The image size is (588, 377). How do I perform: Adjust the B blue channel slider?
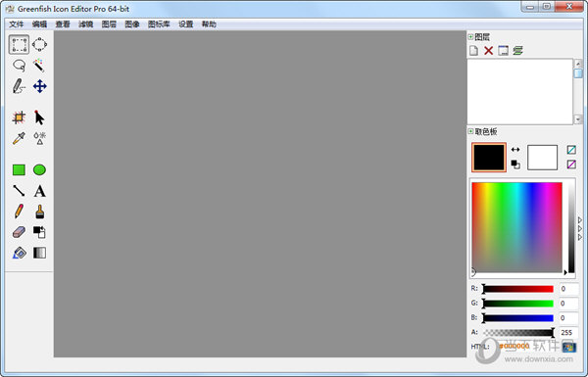[517, 318]
